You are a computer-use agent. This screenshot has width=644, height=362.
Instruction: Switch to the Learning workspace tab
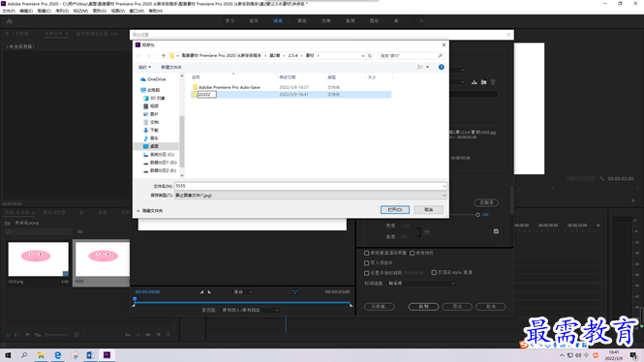click(230, 21)
